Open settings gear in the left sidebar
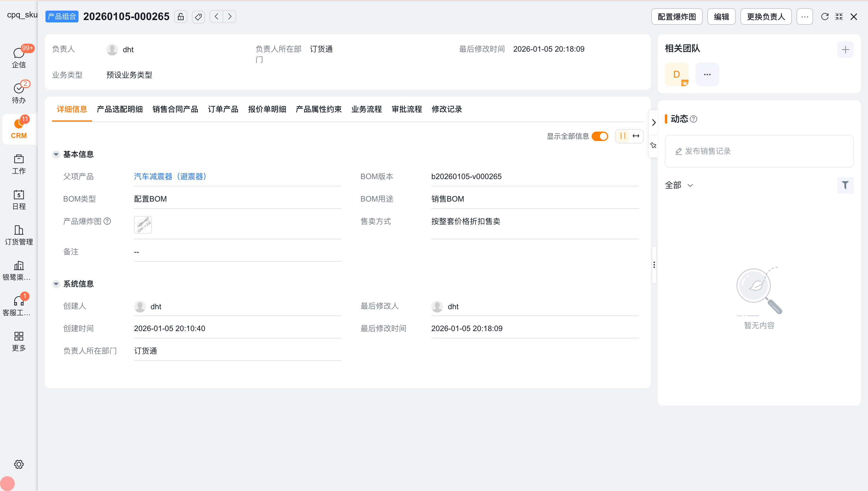The image size is (868, 491). 19,464
